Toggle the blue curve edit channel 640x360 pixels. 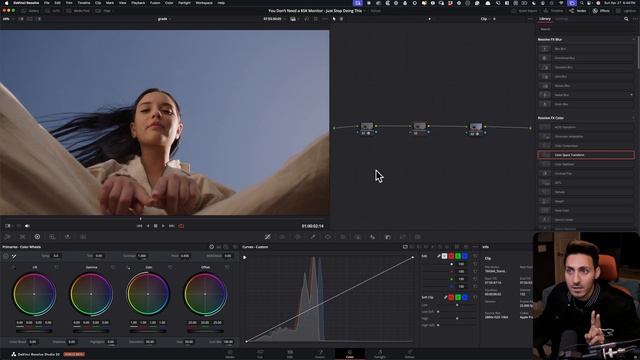click(464, 256)
